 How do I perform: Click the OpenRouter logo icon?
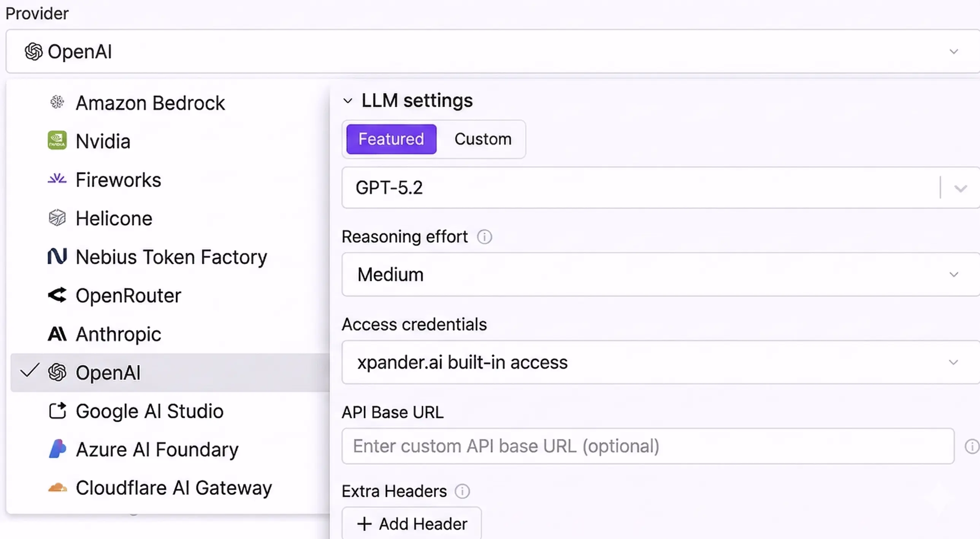[x=57, y=295]
